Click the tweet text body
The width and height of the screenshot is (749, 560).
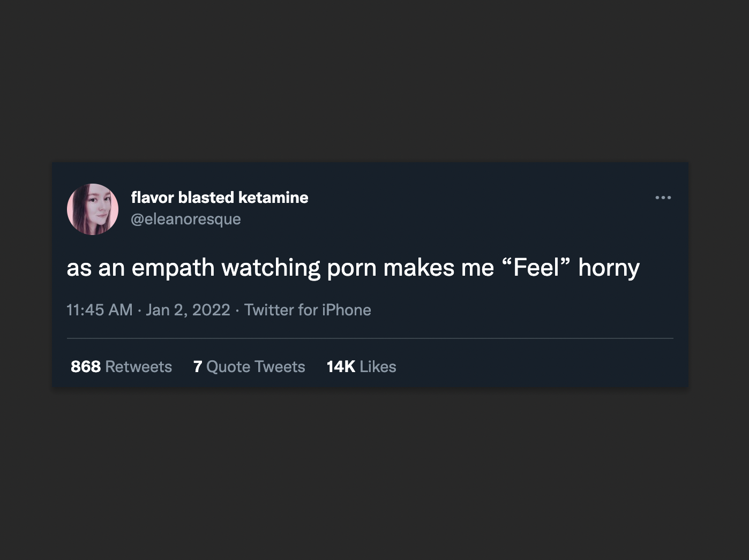pyautogui.click(x=353, y=267)
